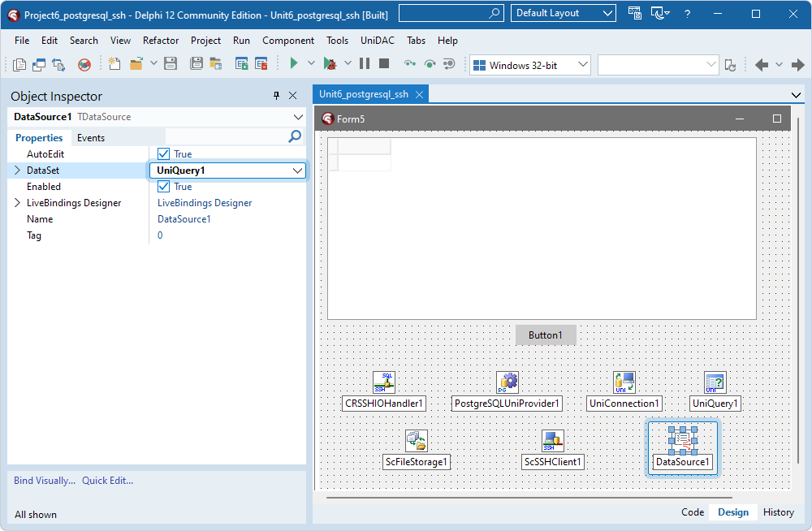Viewport: 812px width, 531px height.
Task: Uncheck the AutoEdit property checkbox
Action: point(163,153)
